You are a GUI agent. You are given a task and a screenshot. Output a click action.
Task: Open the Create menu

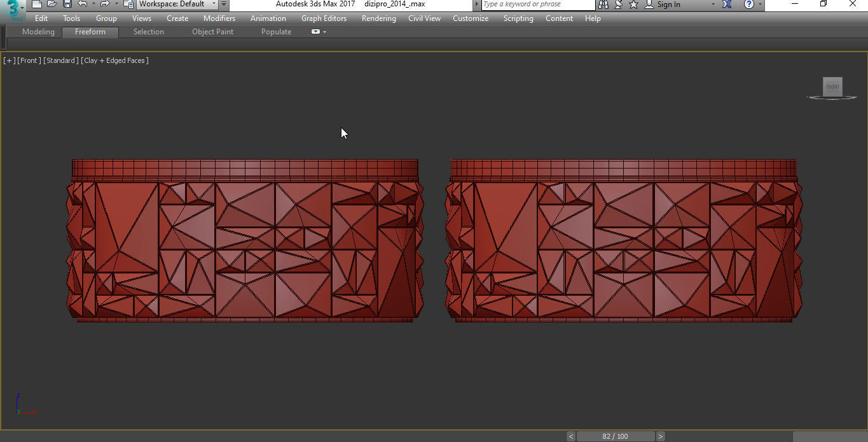(x=177, y=18)
